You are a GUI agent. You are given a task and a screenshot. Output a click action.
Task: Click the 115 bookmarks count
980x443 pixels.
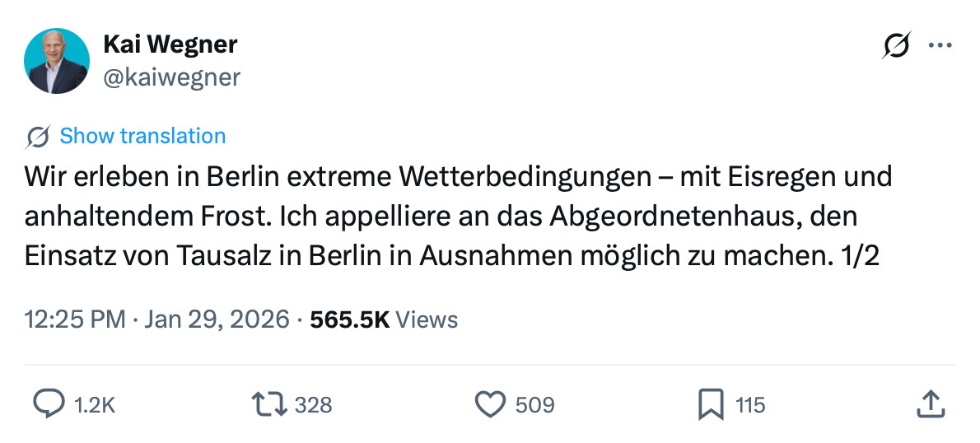click(x=750, y=405)
